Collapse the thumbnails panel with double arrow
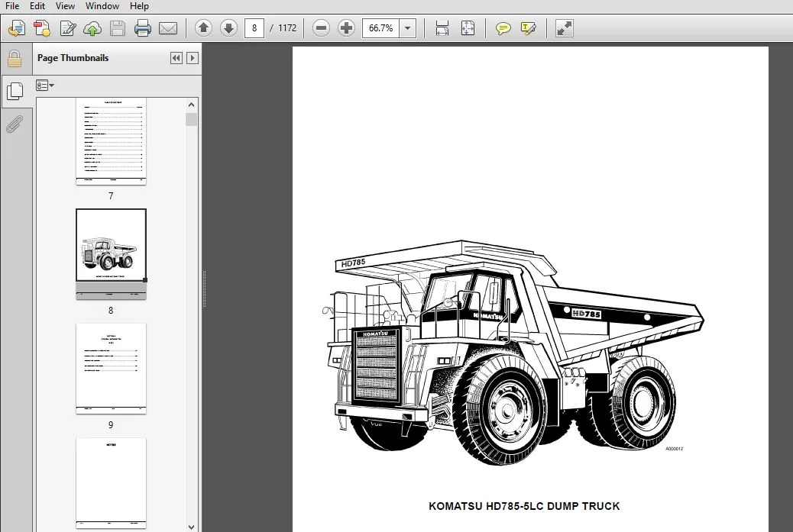Image resolution: width=793 pixels, height=532 pixels. [176, 58]
